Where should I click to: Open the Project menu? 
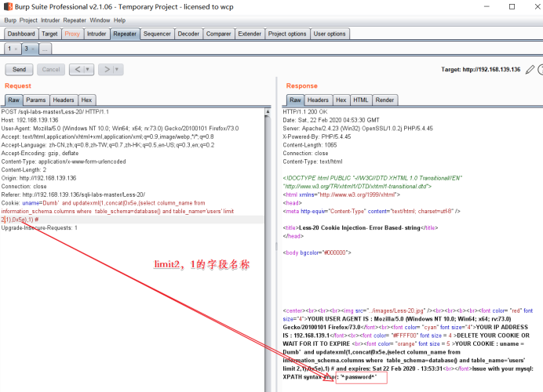point(28,20)
